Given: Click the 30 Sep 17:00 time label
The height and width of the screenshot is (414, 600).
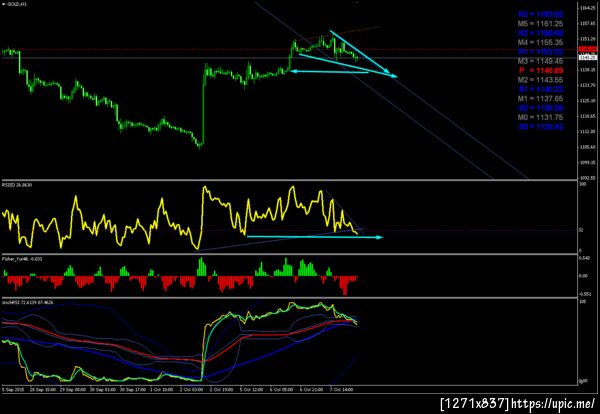Looking at the screenshot, I should (x=133, y=390).
